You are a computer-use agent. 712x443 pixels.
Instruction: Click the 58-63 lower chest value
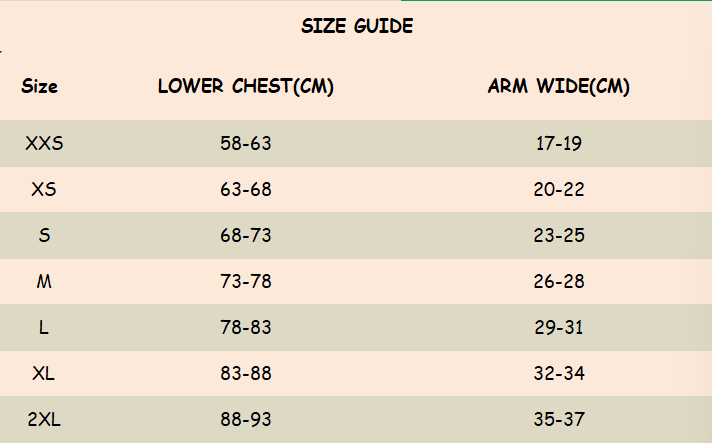[x=246, y=143]
